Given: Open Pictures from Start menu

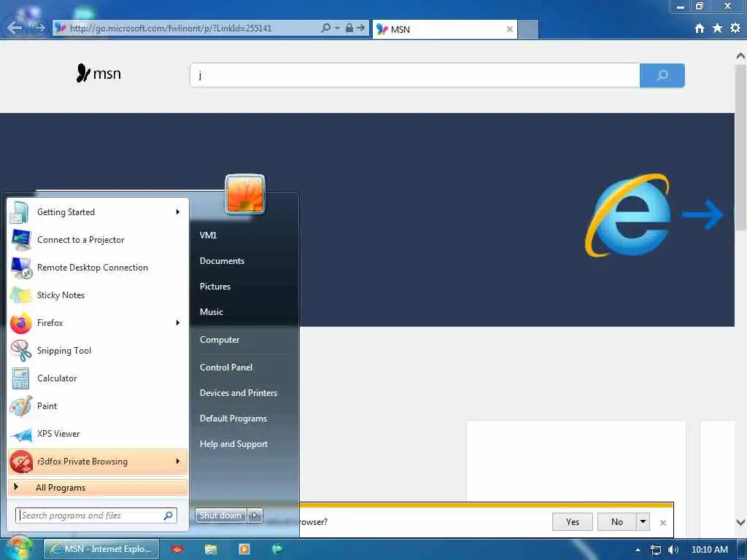Looking at the screenshot, I should coord(215,287).
